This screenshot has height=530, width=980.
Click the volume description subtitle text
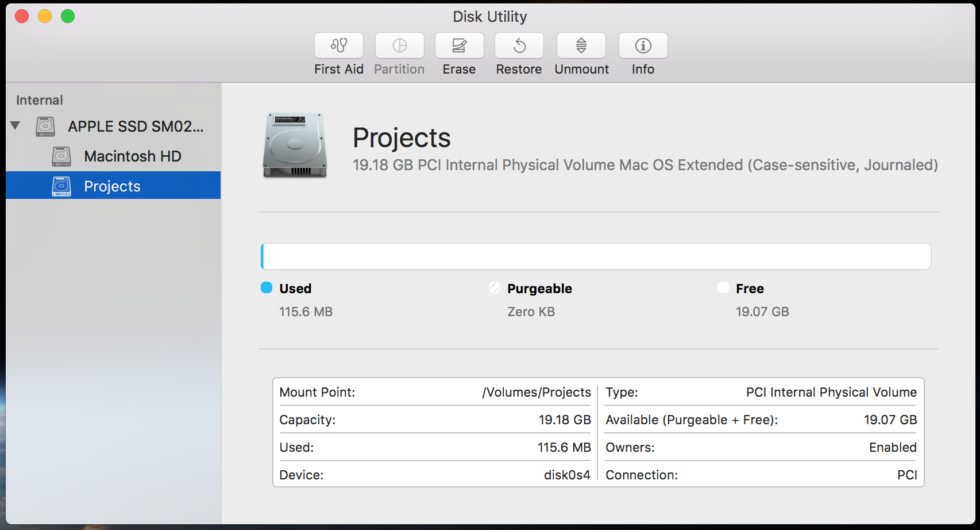pos(645,166)
